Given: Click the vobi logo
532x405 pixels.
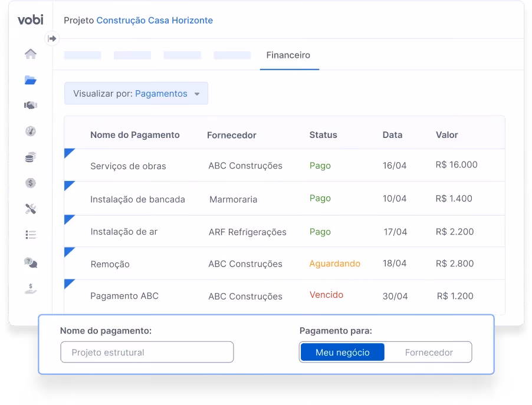Looking at the screenshot, I should coord(31,19).
